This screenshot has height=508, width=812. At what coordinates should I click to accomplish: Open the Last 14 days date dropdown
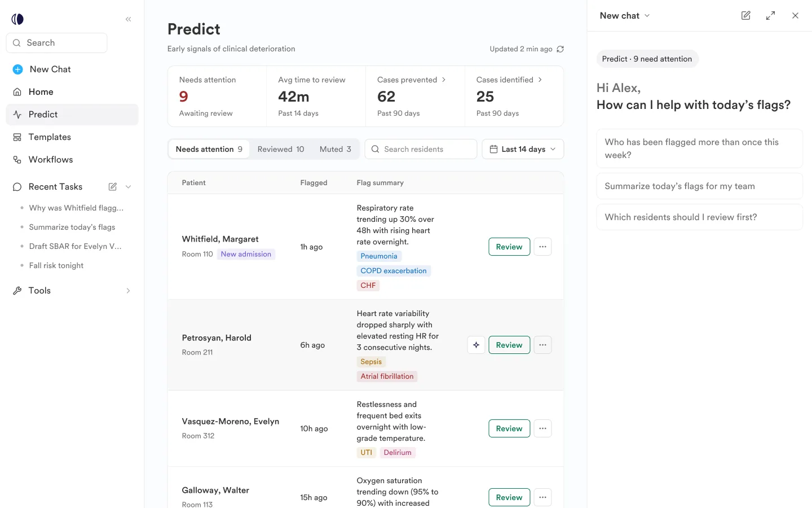pyautogui.click(x=523, y=150)
